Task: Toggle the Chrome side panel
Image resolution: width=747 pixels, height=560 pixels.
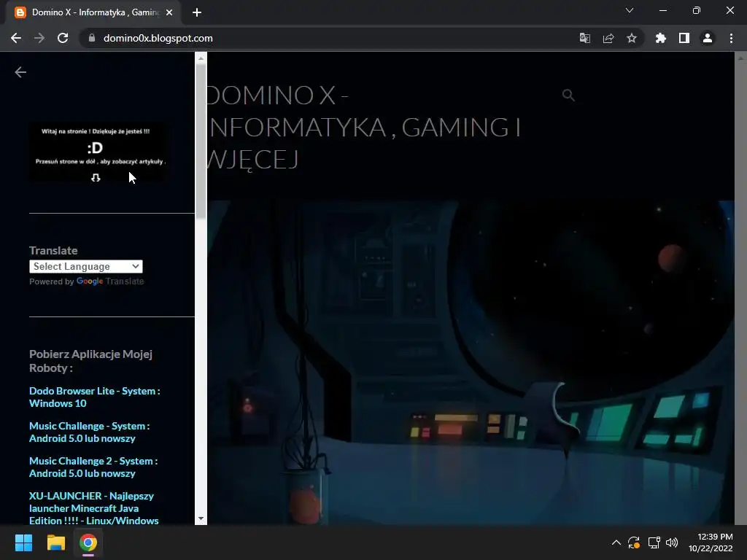Action: tap(684, 38)
